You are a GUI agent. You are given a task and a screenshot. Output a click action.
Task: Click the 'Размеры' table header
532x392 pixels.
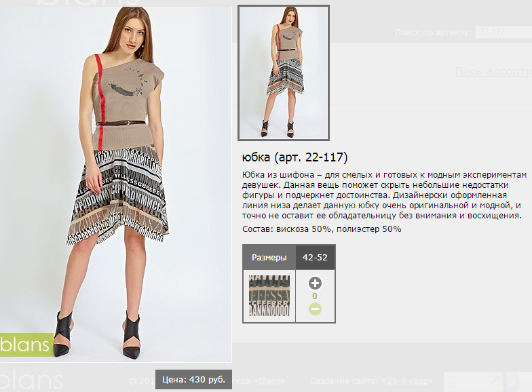[269, 258]
